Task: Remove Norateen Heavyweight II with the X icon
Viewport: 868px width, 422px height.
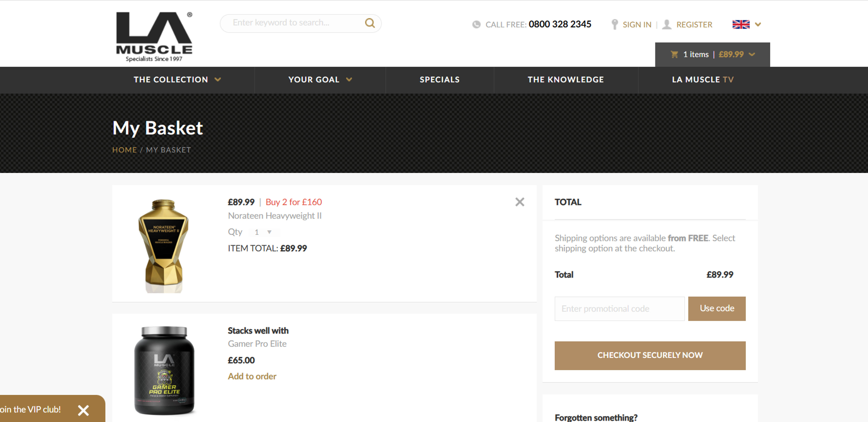Action: click(x=520, y=202)
